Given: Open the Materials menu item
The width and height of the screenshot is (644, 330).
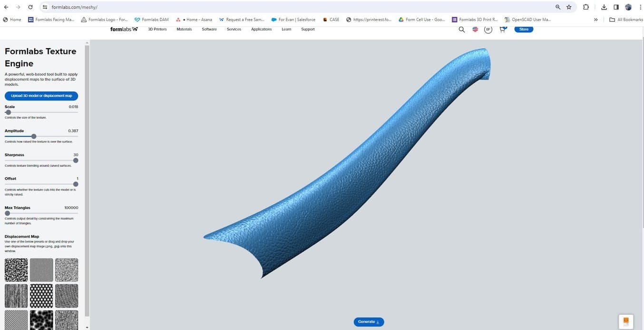Looking at the screenshot, I should 184,29.
